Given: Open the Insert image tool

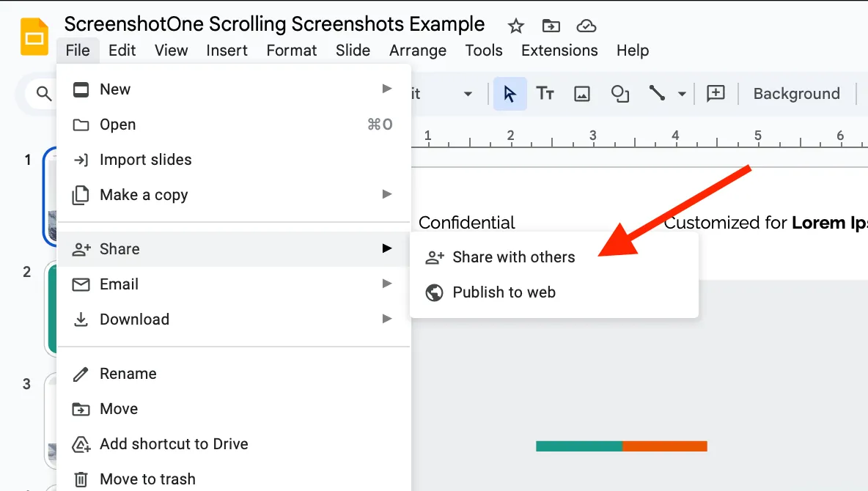Looking at the screenshot, I should (581, 93).
